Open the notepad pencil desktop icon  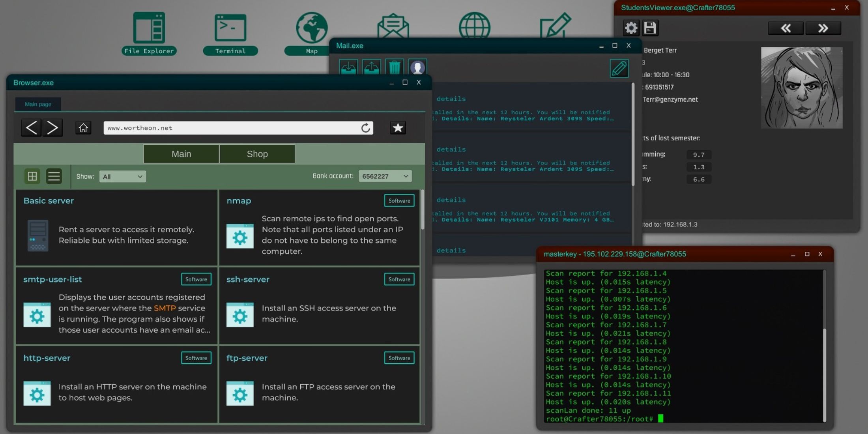[x=556, y=25]
